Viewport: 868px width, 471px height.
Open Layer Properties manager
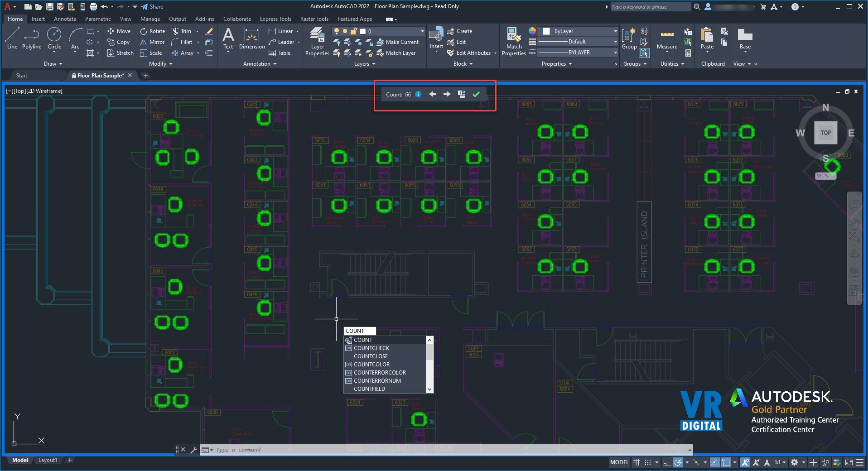pyautogui.click(x=317, y=41)
